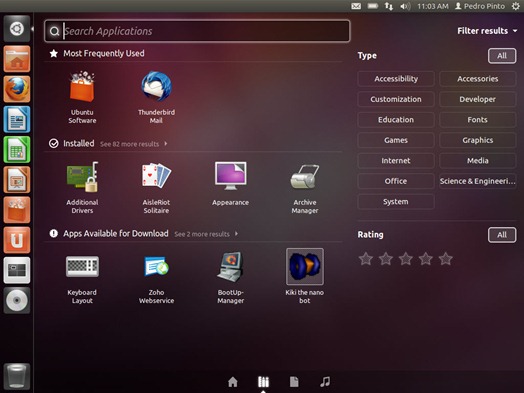Open Ubuntu Software Center in launcher
Image resolution: width=524 pixels, height=393 pixels.
pos(17,210)
